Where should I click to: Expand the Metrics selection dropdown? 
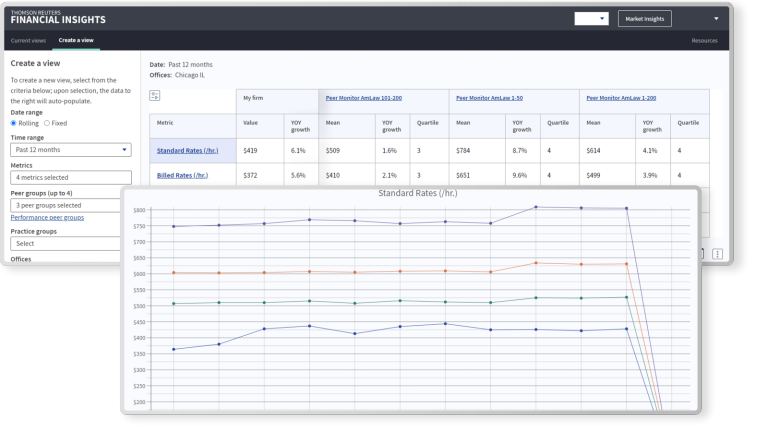pos(71,177)
